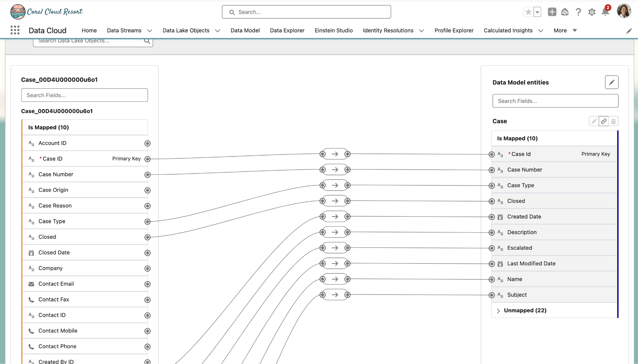This screenshot has height=364, width=638.
Task: Click the Case ID mapping arrow connector
Action: 335,154
